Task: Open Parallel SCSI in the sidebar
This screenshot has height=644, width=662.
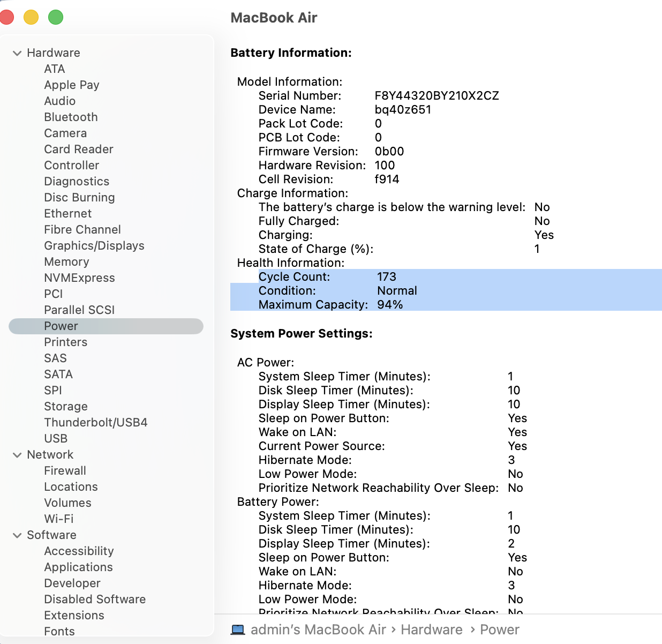Action: [x=79, y=310]
